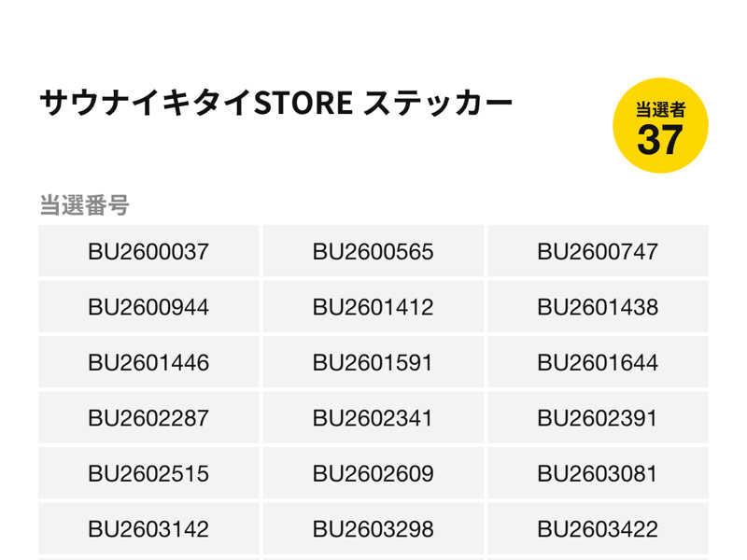Click the yellow 当選者 37 badge
Image resolution: width=747 pixels, height=560 pixels.
[660, 126]
